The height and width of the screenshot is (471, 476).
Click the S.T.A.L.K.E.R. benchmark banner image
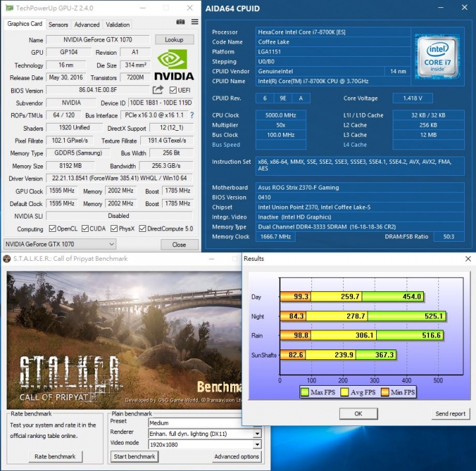coord(124,340)
